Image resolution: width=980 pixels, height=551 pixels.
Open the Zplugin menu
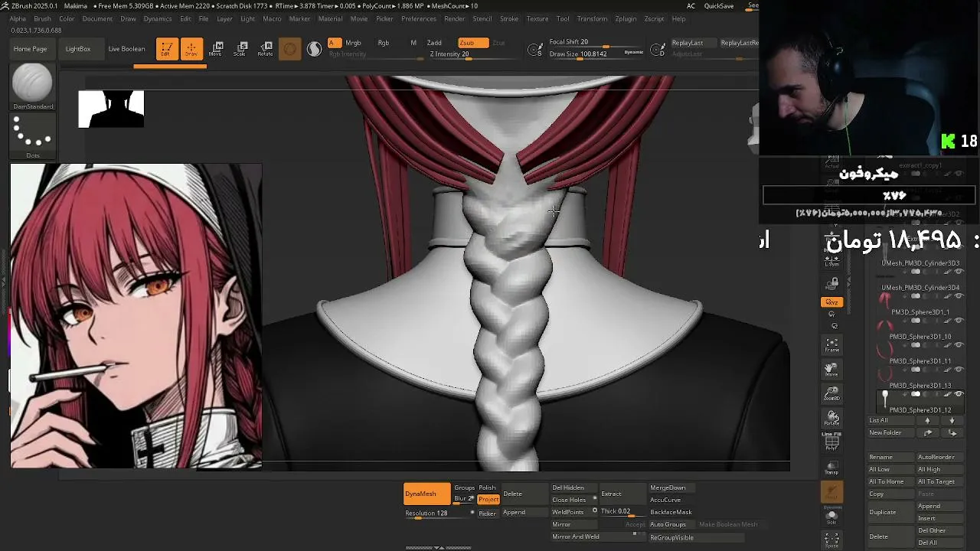[x=626, y=18]
